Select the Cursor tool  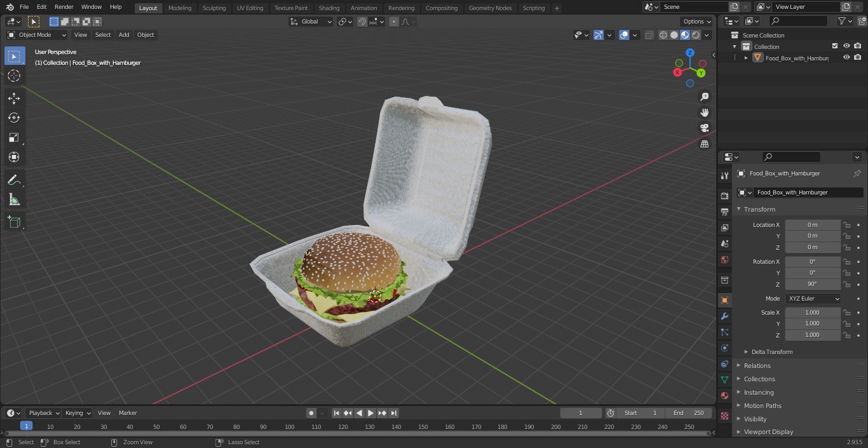coord(14,76)
